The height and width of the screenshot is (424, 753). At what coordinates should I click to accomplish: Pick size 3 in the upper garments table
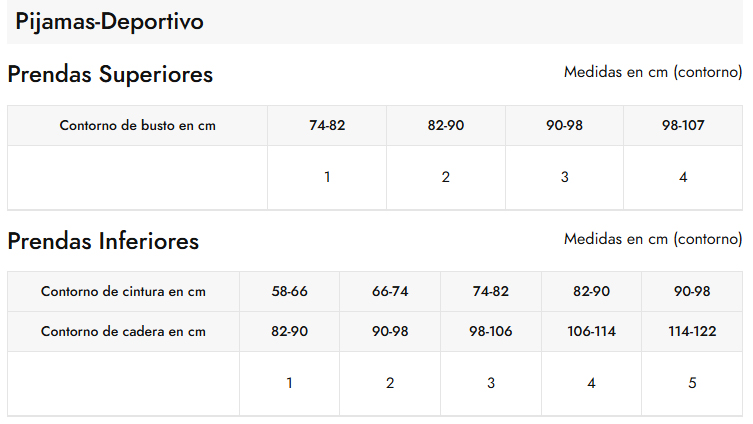tap(564, 177)
